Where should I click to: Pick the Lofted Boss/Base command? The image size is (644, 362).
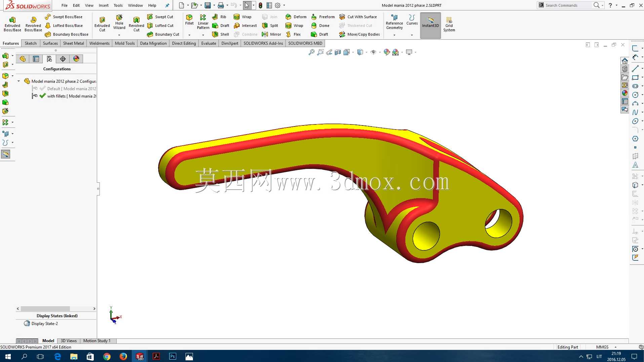(x=64, y=26)
